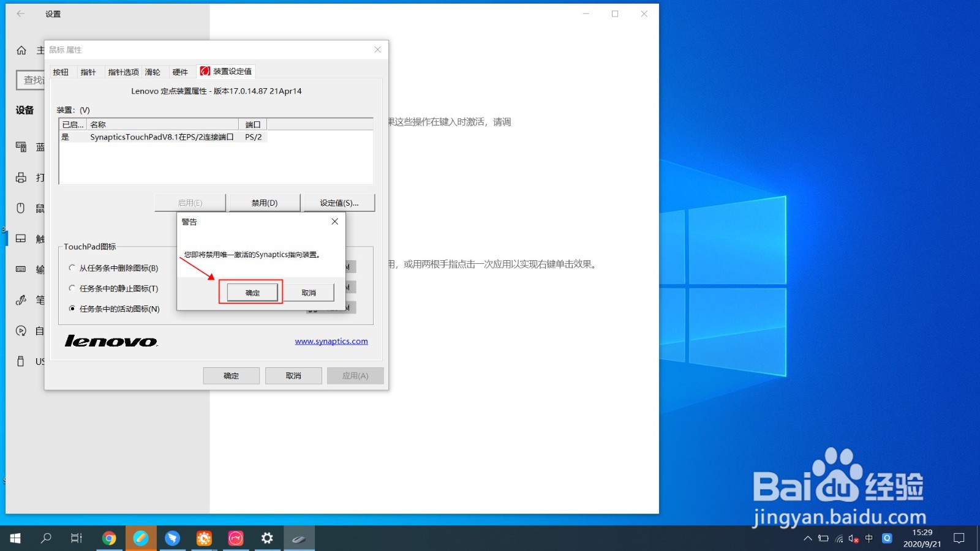Go back in the Settings window
The image size is (980, 551).
[21, 13]
